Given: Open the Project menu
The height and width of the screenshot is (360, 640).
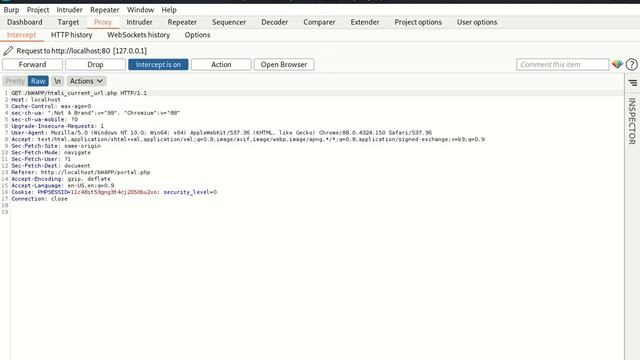Looking at the screenshot, I should [38, 10].
